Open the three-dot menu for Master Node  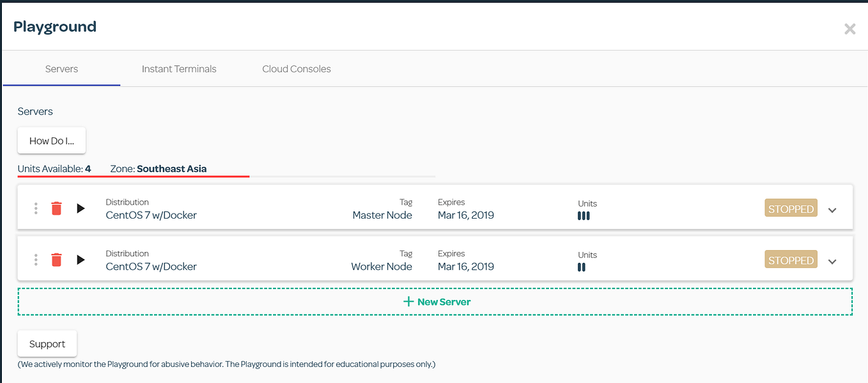[x=36, y=208]
